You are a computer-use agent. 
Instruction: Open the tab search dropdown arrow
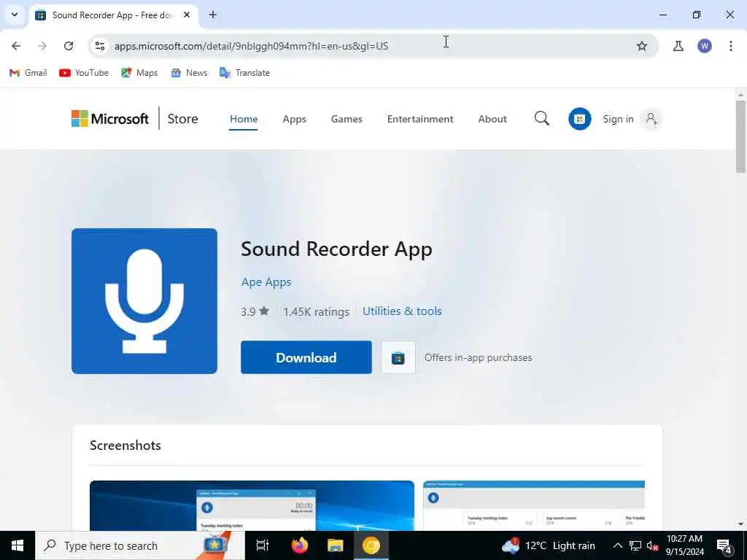point(15,15)
